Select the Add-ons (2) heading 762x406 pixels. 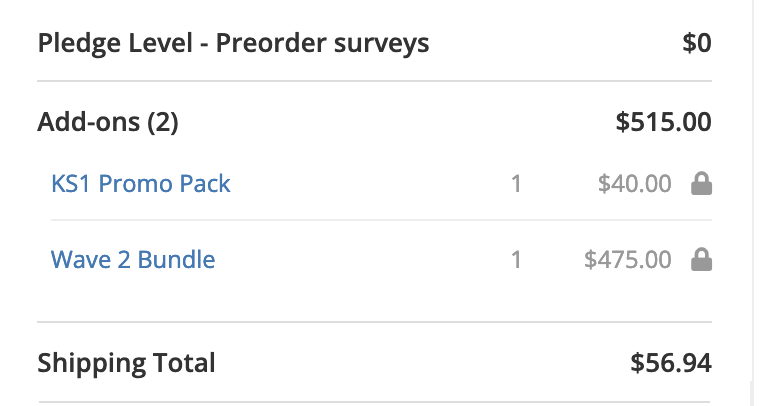[108, 122]
